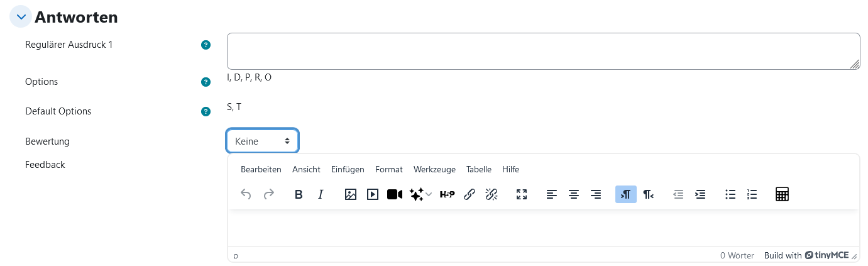
Task: Click into the Regulärer Ausdruck 1 text field
Action: tap(544, 51)
